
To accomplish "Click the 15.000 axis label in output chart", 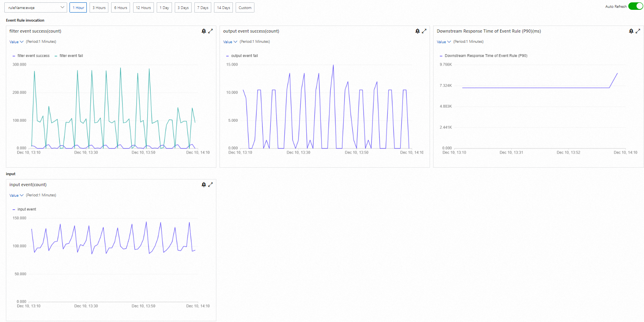I will click(x=232, y=64).
